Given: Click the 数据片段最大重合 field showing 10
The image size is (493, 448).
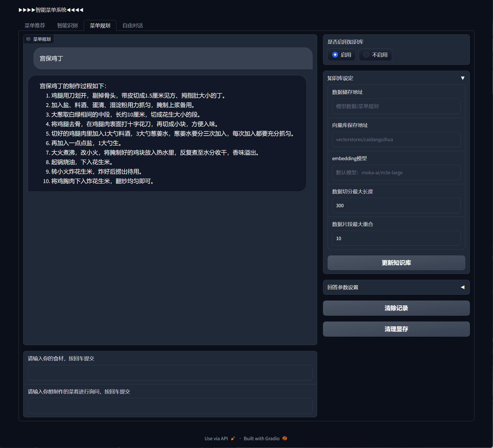Looking at the screenshot, I should pos(396,238).
